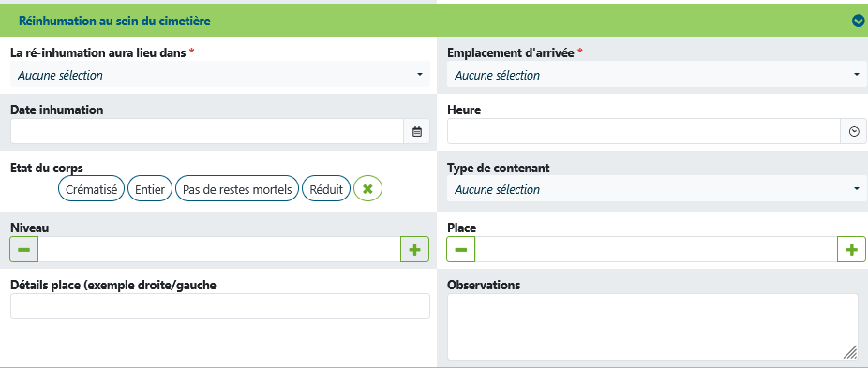Screen dimensions: 868x368
Task: Focus the Détails place input field
Action: pyautogui.click(x=220, y=306)
